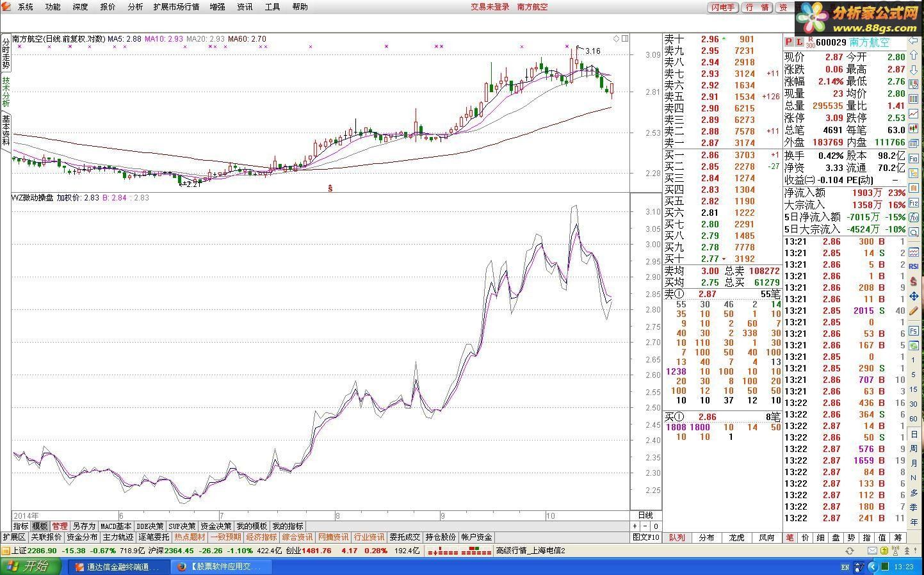Click the Windows 开始 start button
The width and height of the screenshot is (924, 575).
pyautogui.click(x=31, y=566)
